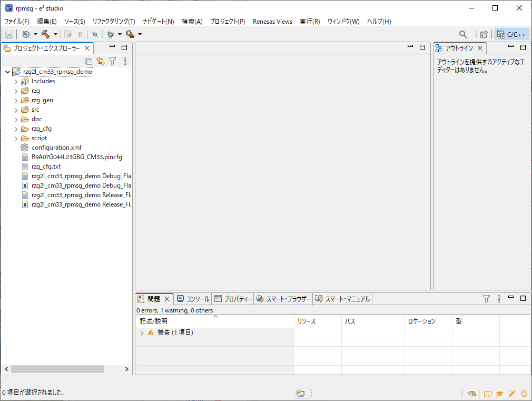Screen dimensions: 532x401
Task: Open the ファイル(F) menu
Action: tap(17, 22)
